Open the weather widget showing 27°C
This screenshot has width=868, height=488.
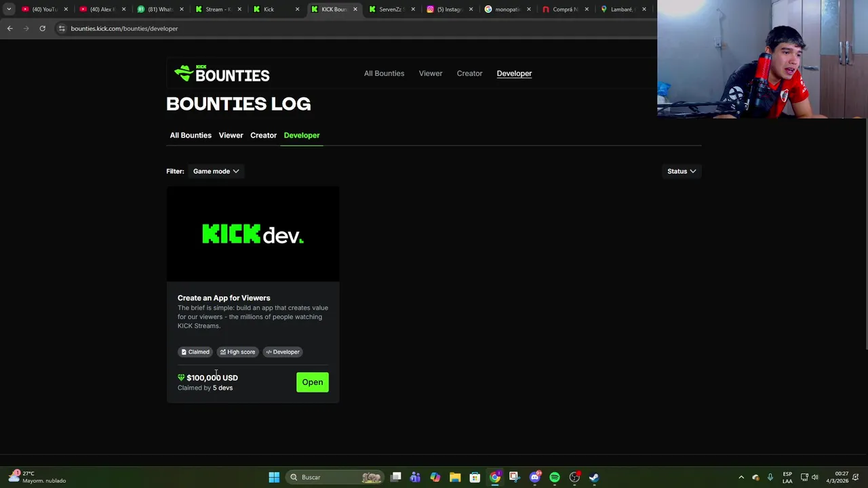click(x=37, y=477)
